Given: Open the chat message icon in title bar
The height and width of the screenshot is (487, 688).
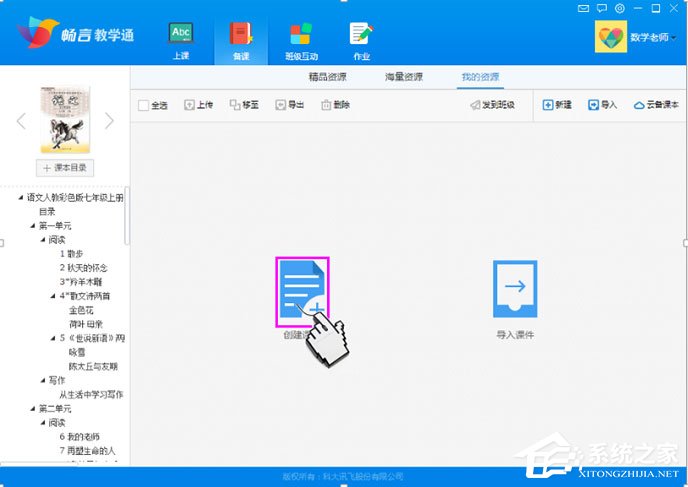Looking at the screenshot, I should click(602, 8).
